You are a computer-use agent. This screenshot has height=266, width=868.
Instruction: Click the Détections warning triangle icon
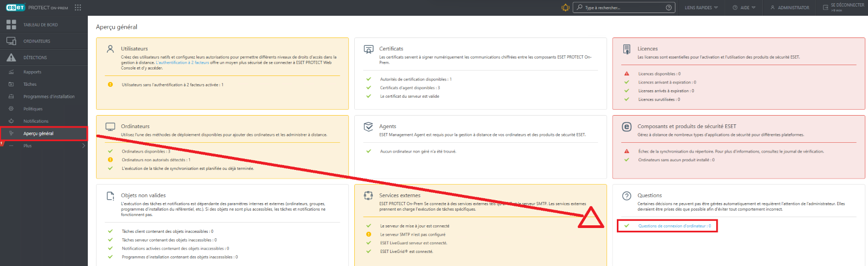tap(11, 57)
